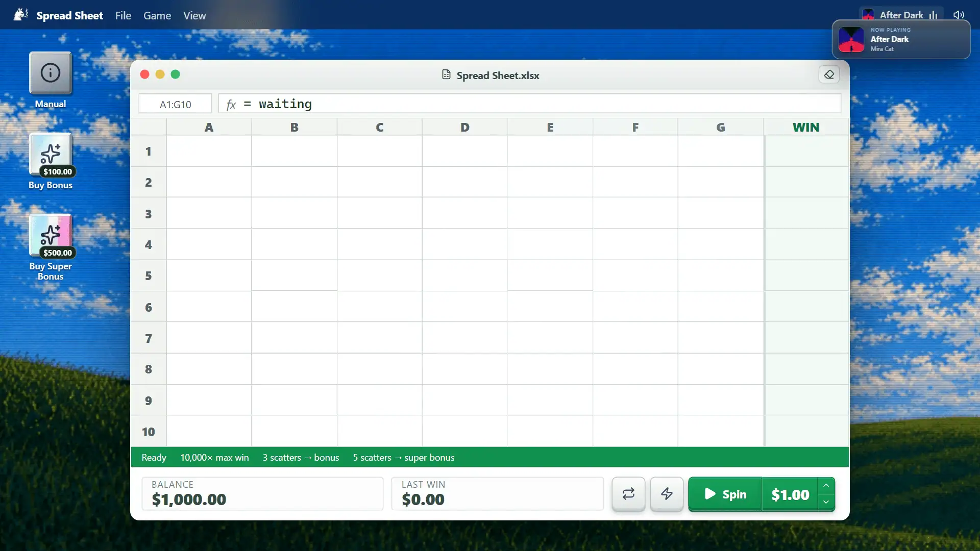980x551 pixels.
Task: Select row 10 header
Action: tap(149, 432)
